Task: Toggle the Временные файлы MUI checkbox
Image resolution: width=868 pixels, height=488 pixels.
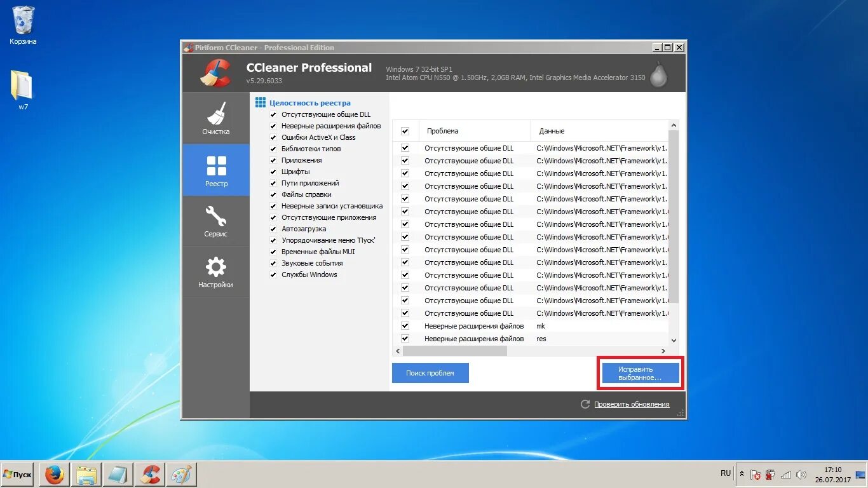Action: (x=273, y=252)
